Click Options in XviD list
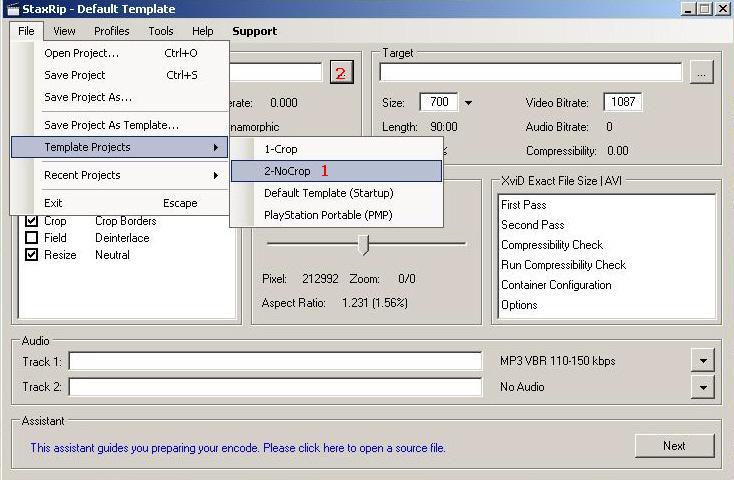This screenshot has height=480, width=734. click(x=519, y=305)
